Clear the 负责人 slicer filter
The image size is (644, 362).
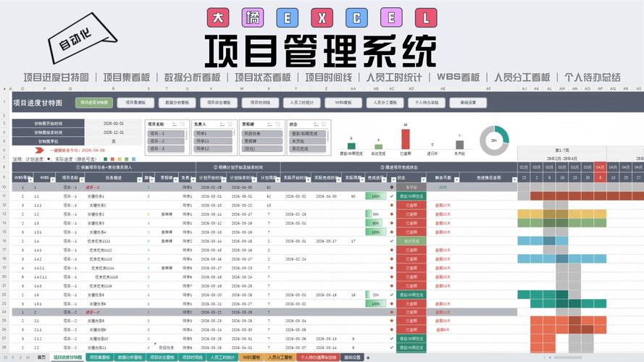[x=230, y=124]
